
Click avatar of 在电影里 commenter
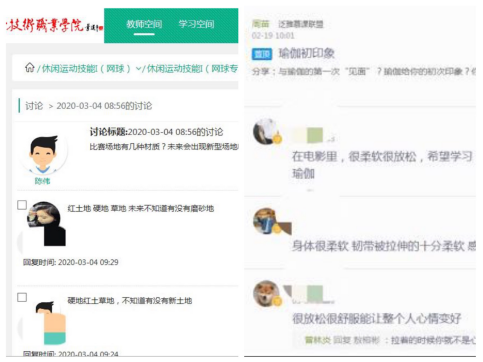click(x=267, y=131)
